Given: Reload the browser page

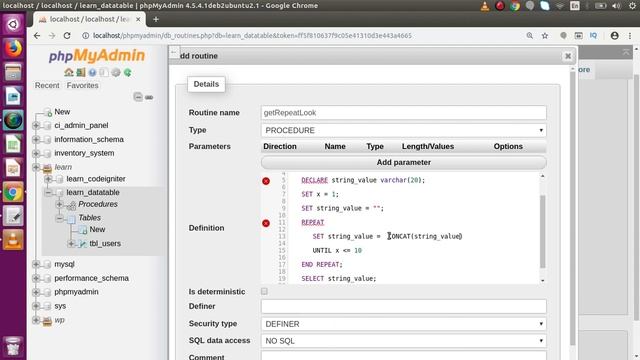Looking at the screenshot, I should [67, 36].
